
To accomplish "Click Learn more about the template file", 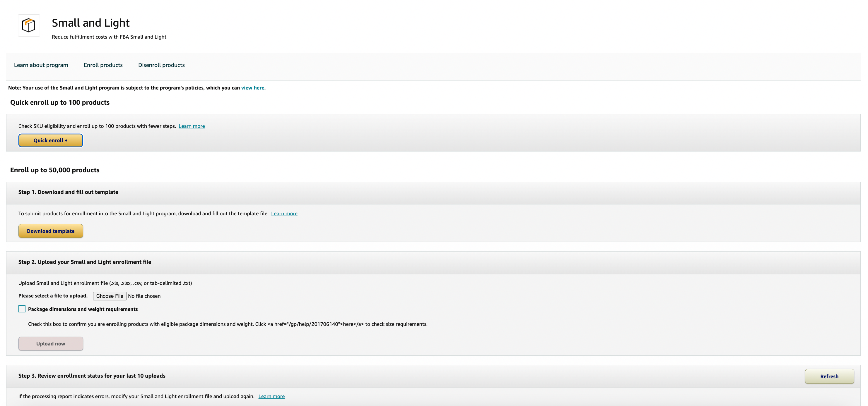I will coord(284,214).
